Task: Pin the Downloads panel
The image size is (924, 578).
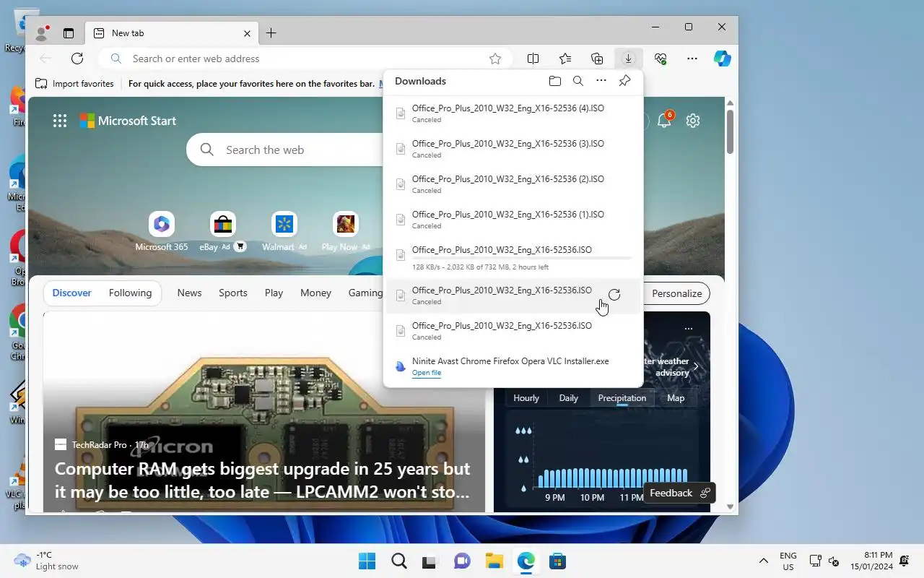Action: [x=625, y=81]
